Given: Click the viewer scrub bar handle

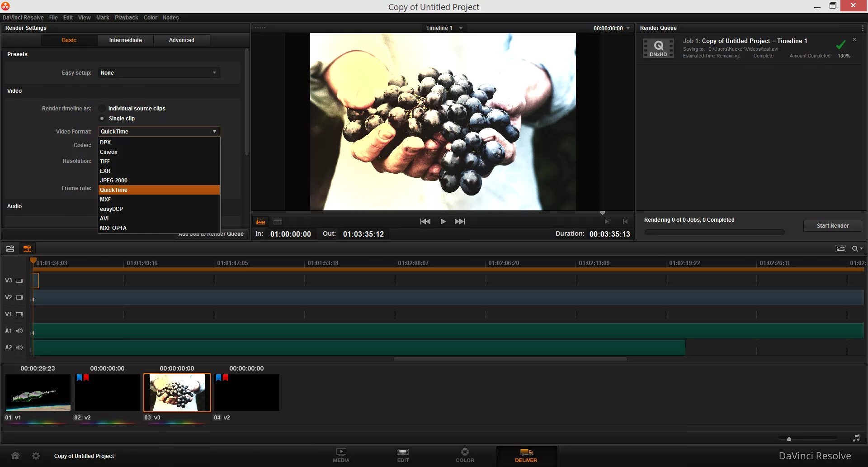Looking at the screenshot, I should (602, 213).
